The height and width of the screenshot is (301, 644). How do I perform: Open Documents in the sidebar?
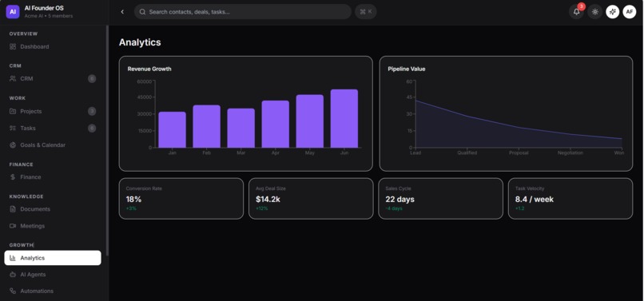(53, 209)
